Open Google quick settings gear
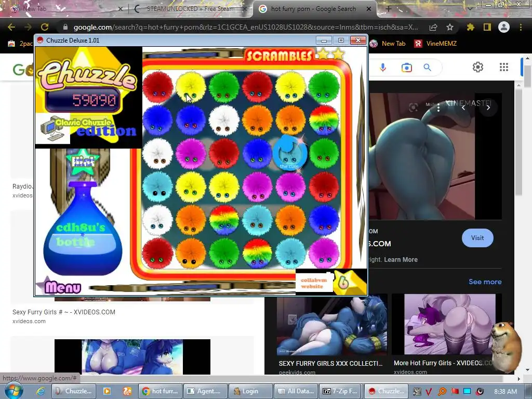Viewport: 532px width, 399px height. (478, 67)
